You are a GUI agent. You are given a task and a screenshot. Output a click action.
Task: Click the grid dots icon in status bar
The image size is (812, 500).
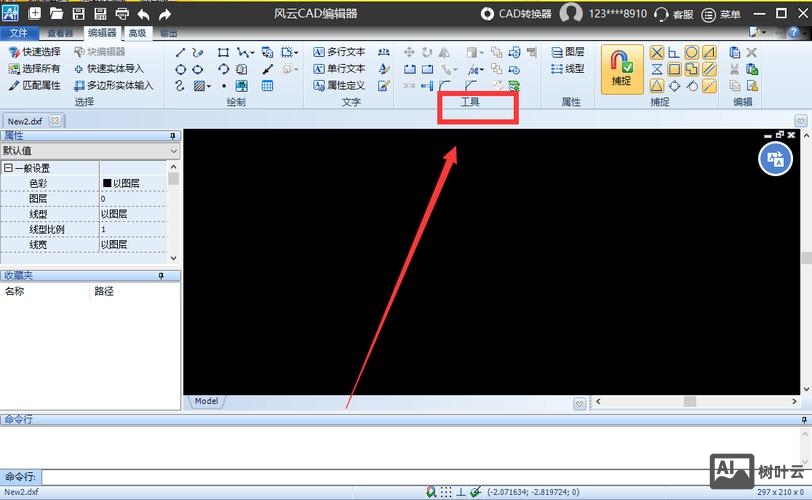(446, 492)
